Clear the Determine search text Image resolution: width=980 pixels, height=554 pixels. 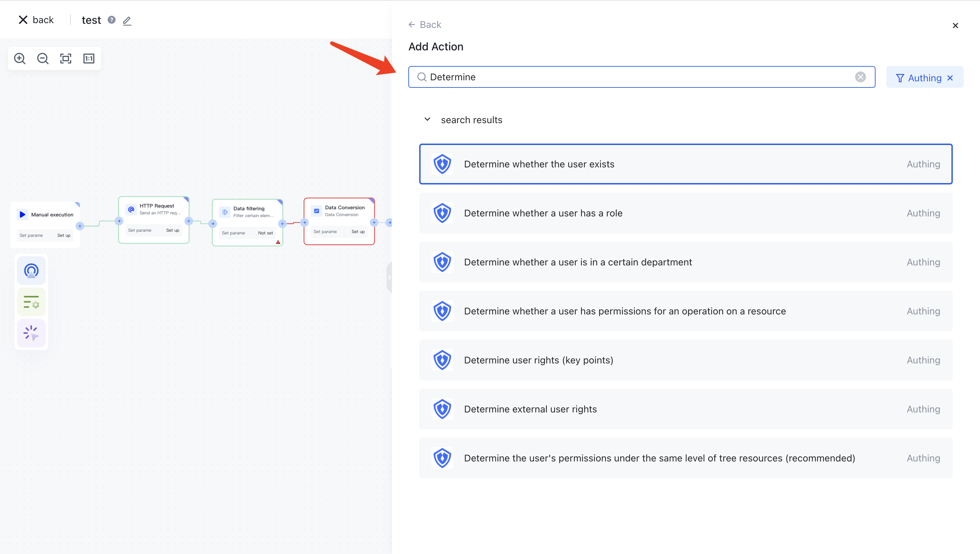pyautogui.click(x=860, y=77)
